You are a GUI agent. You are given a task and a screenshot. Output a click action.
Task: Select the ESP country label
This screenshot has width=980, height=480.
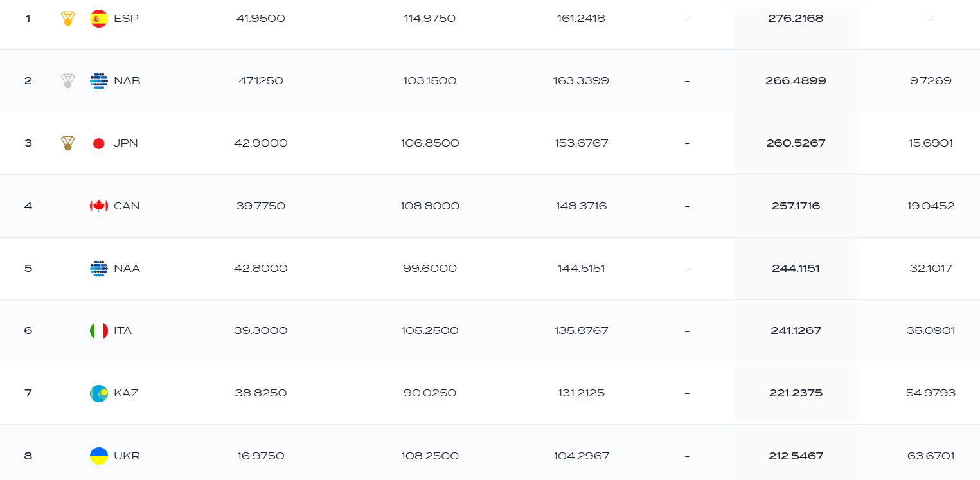[126, 19]
